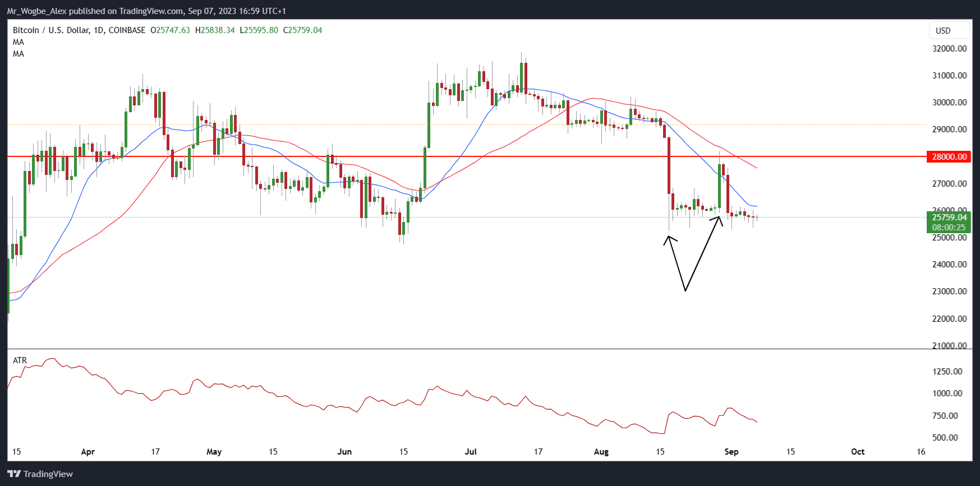Open the USD currency selector

click(949, 30)
